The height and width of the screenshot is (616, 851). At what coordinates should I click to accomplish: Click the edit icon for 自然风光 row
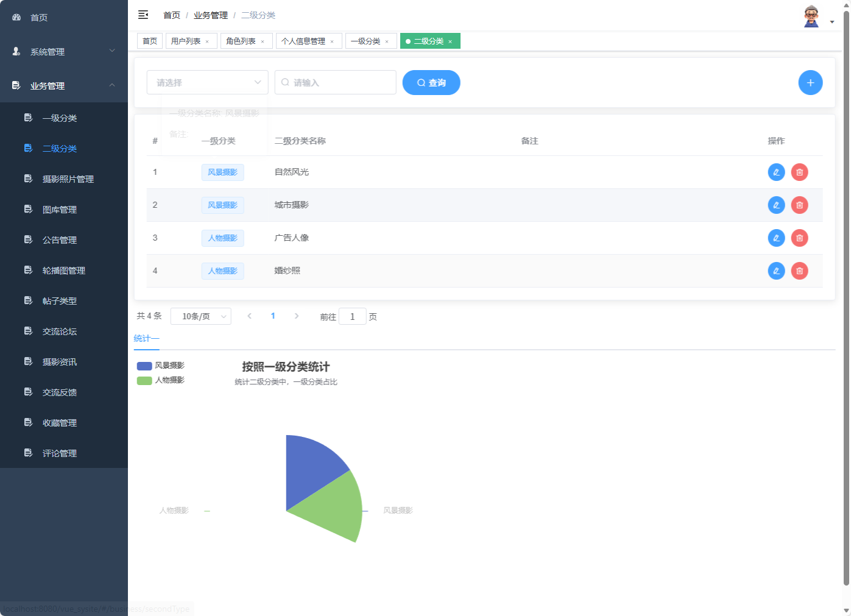click(776, 172)
